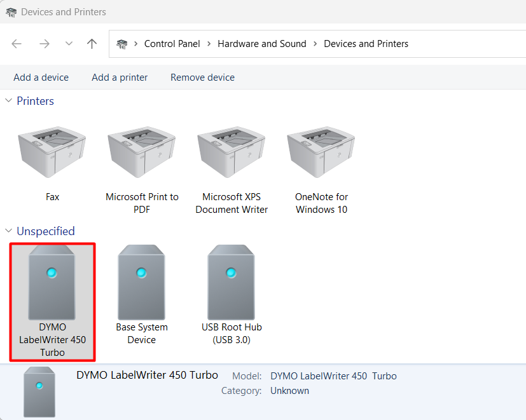Go up one level with Up arrow
The image size is (526, 420).
[92, 44]
